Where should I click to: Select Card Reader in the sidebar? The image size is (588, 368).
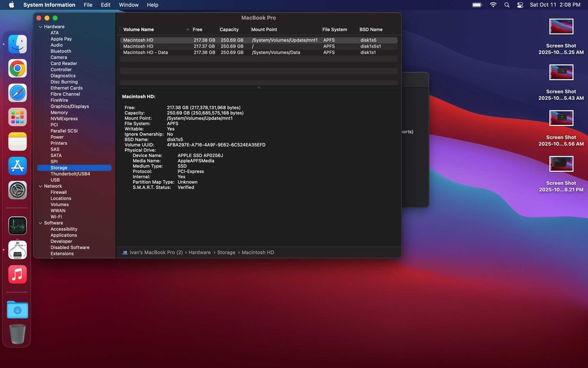point(64,64)
